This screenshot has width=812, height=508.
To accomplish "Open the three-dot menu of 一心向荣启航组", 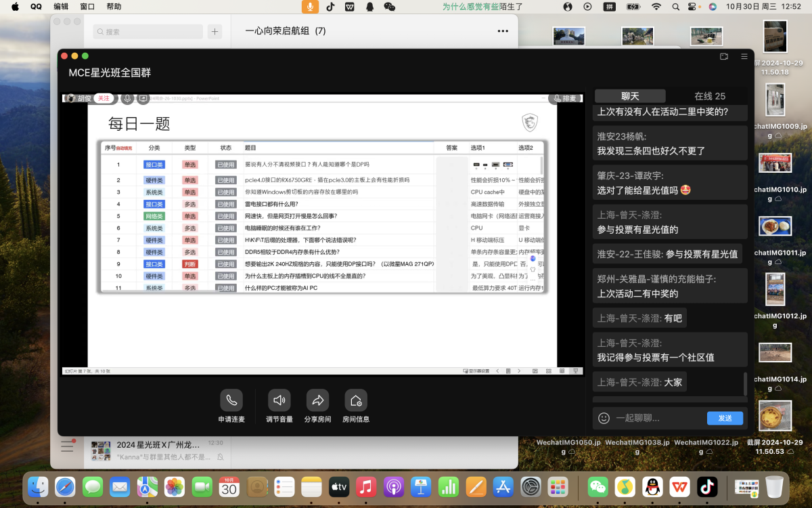I will coord(503,31).
